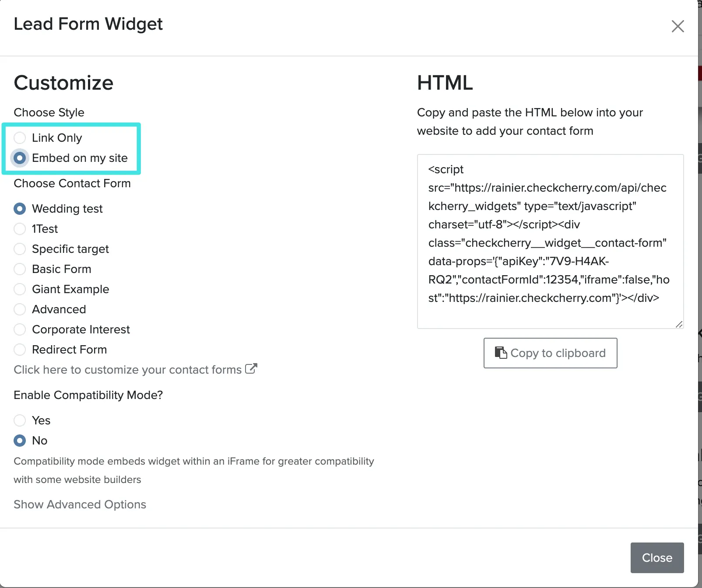This screenshot has width=702, height=588.
Task: Select No for compatibility mode
Action: [20, 441]
